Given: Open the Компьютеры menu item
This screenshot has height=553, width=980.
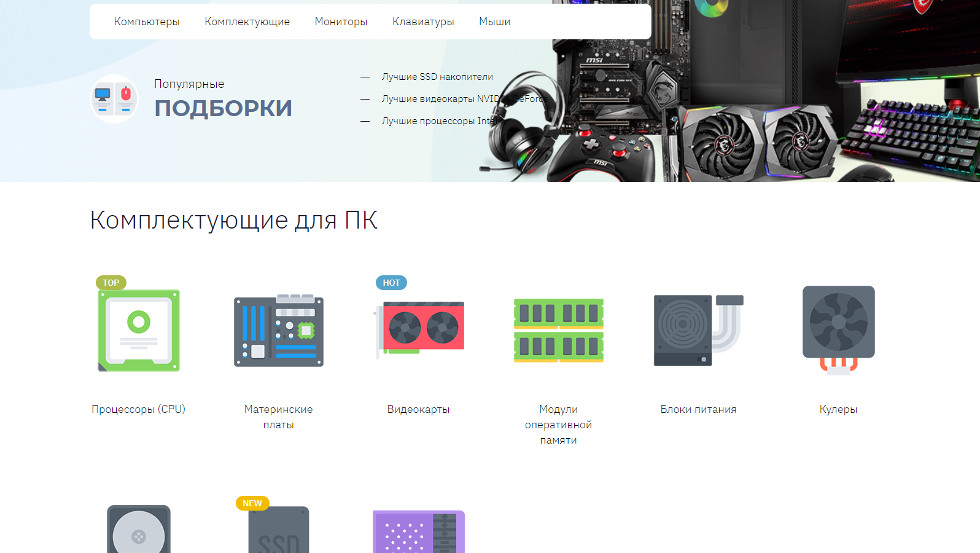Looking at the screenshot, I should click(x=147, y=22).
